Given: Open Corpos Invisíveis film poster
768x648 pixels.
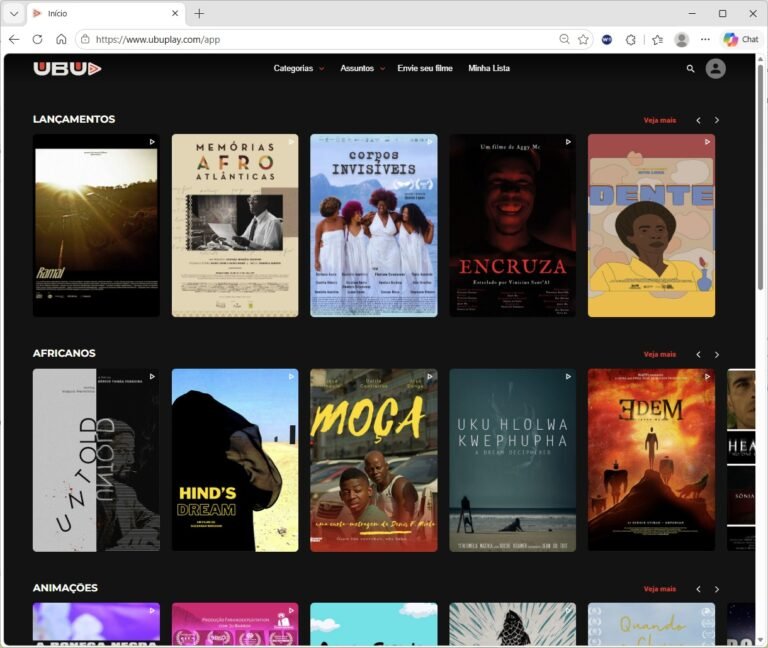Looking at the screenshot, I should pyautogui.click(x=374, y=226).
